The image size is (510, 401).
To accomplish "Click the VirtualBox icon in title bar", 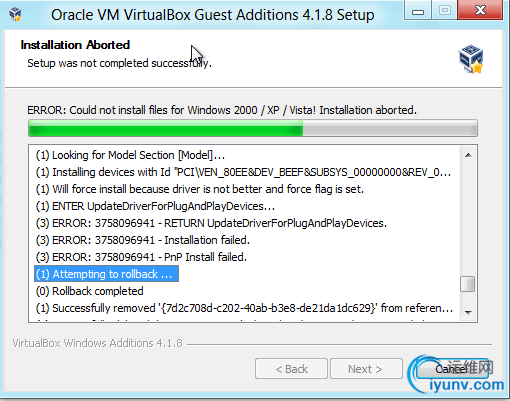I will (15, 14).
